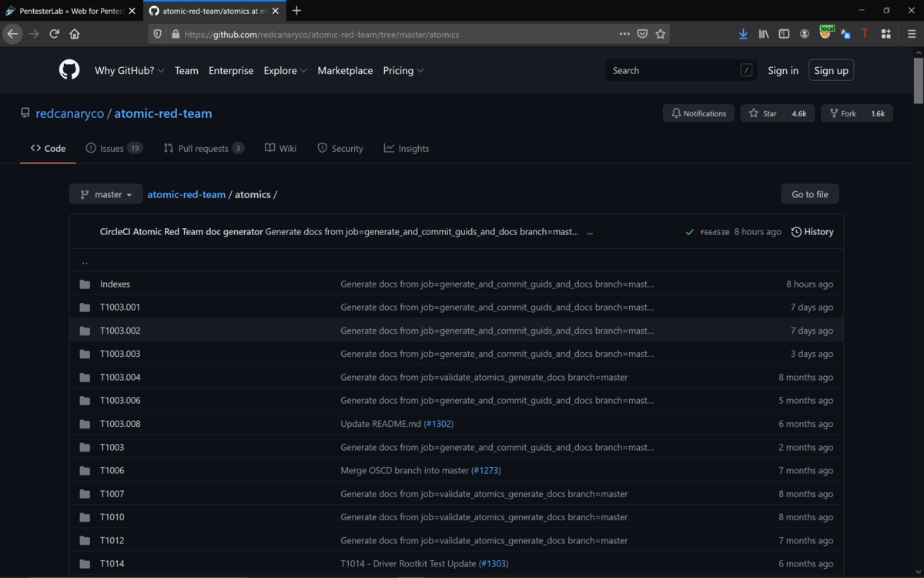Click the translate extension icon
The height and width of the screenshot is (578, 924).
(845, 34)
